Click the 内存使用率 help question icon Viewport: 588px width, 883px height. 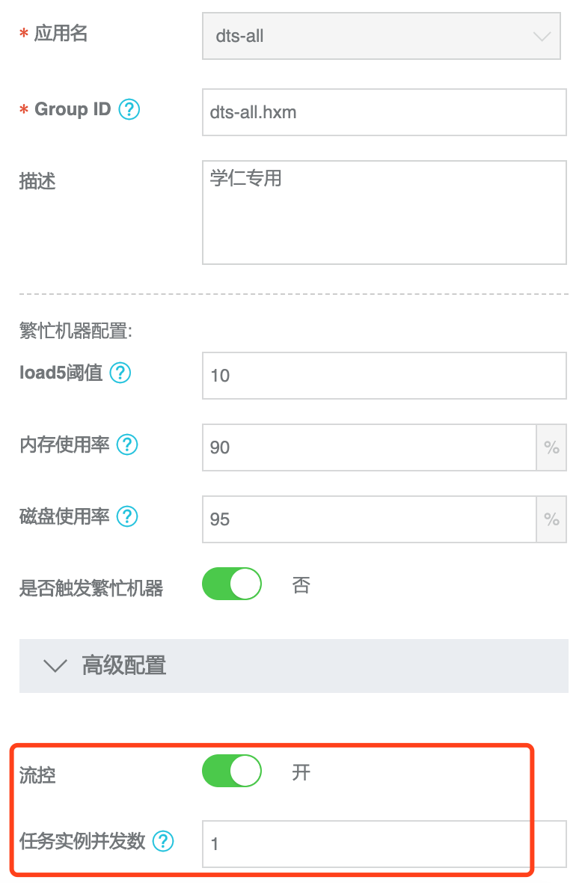[128, 445]
